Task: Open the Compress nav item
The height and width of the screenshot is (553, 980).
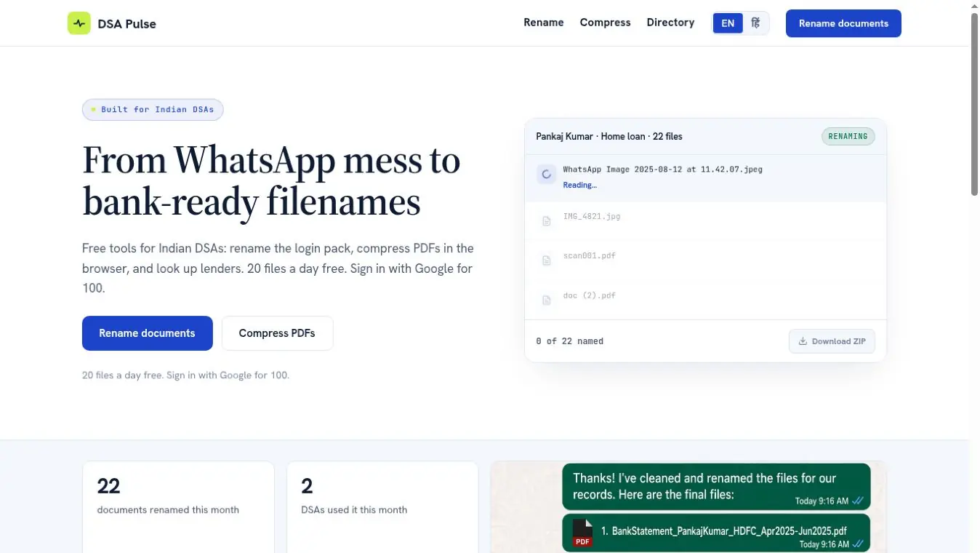Action: click(x=605, y=23)
